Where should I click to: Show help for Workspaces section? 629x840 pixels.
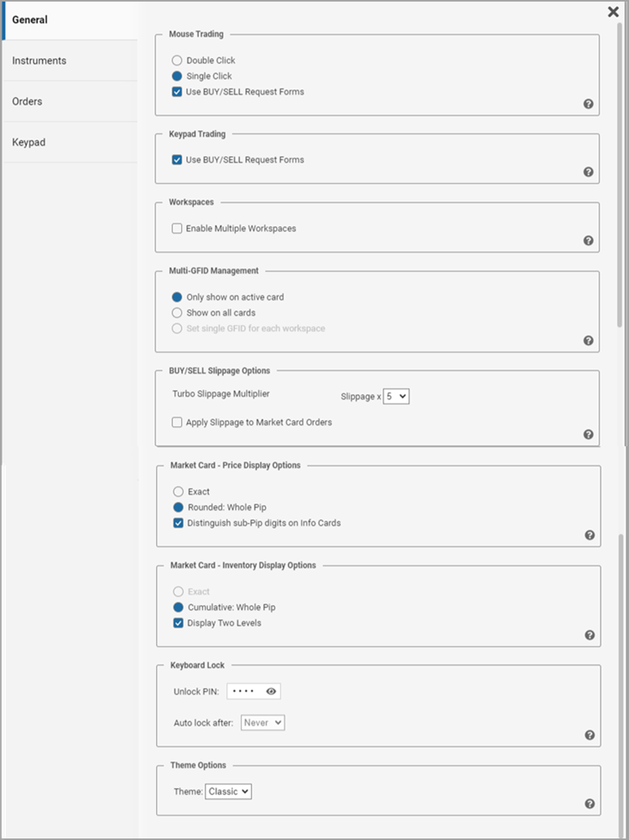click(588, 241)
